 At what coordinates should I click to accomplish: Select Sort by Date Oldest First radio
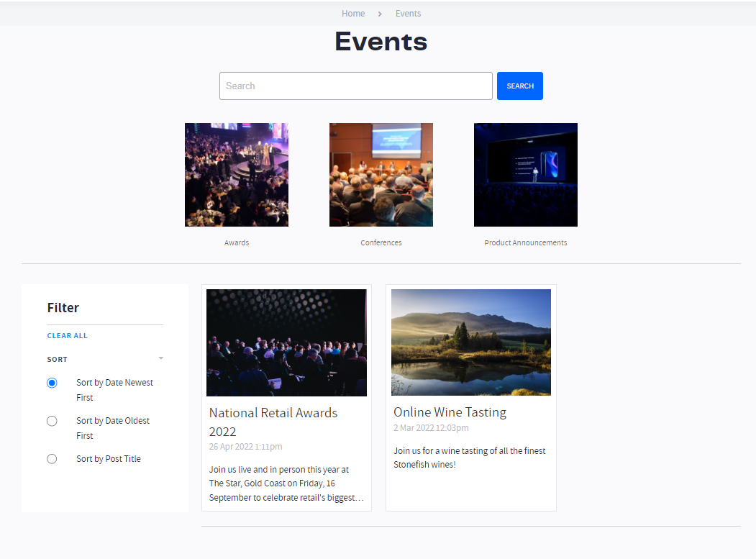click(52, 421)
